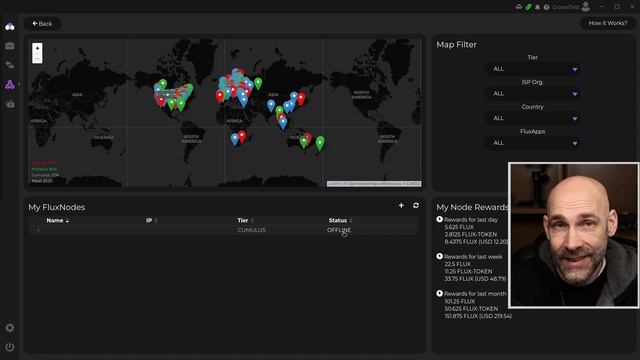Click the My FluxNodes heading
The height and width of the screenshot is (360, 640).
click(x=57, y=207)
